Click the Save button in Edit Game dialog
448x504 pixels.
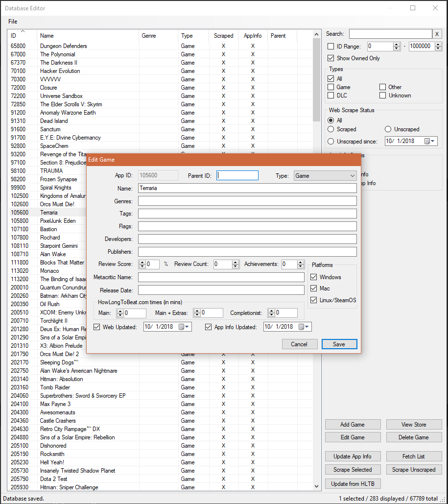[x=339, y=344]
